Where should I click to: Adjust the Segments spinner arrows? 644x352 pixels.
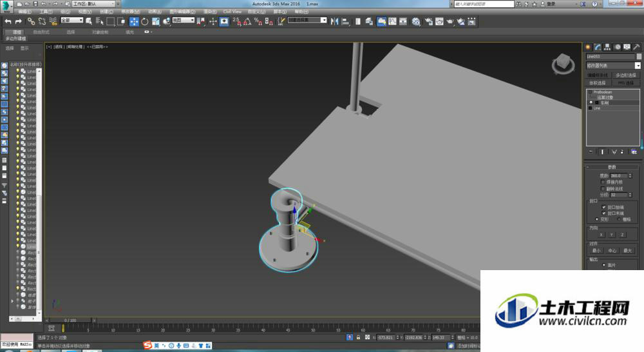click(x=630, y=195)
